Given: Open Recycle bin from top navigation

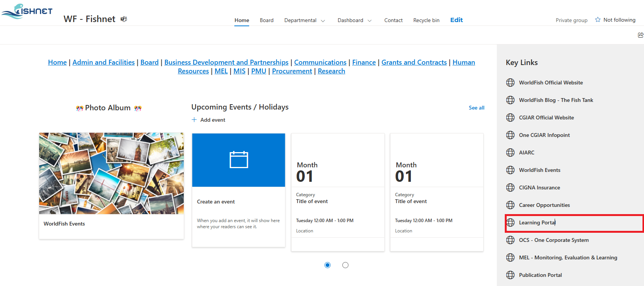Looking at the screenshot, I should [x=426, y=21].
